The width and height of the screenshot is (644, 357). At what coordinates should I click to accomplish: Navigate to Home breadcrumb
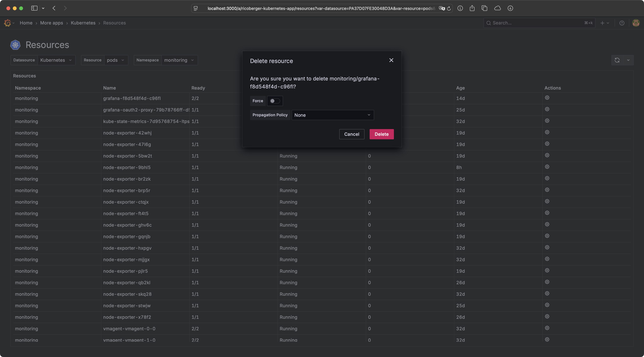point(26,23)
